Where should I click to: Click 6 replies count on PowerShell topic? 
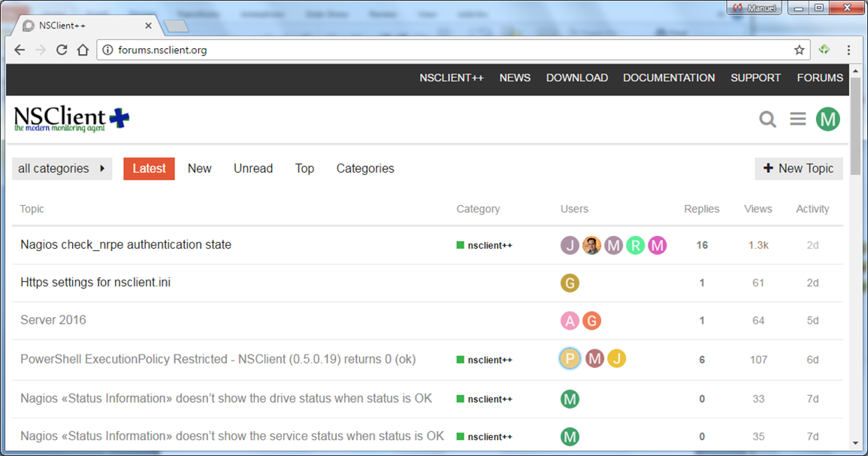(x=702, y=360)
